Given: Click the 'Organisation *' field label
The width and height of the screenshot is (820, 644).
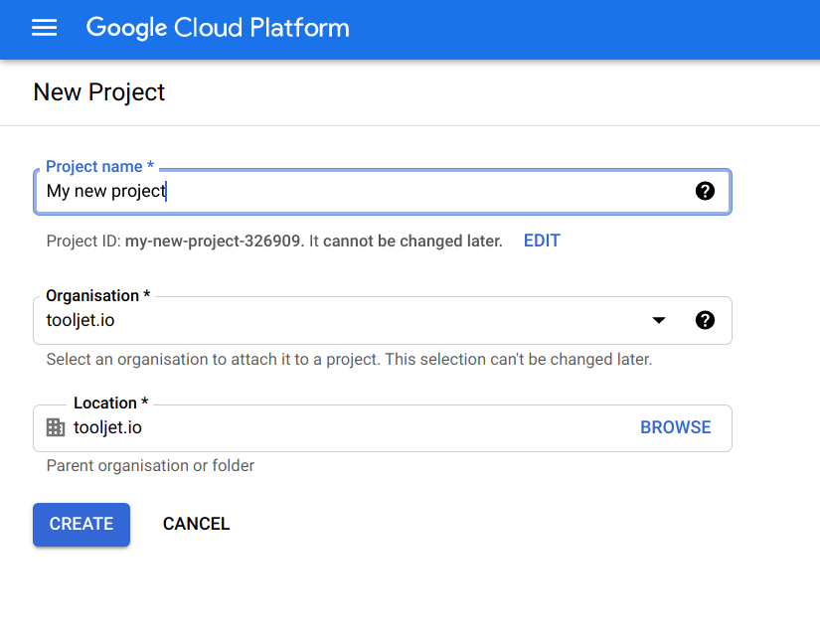Looking at the screenshot, I should coord(98,296).
